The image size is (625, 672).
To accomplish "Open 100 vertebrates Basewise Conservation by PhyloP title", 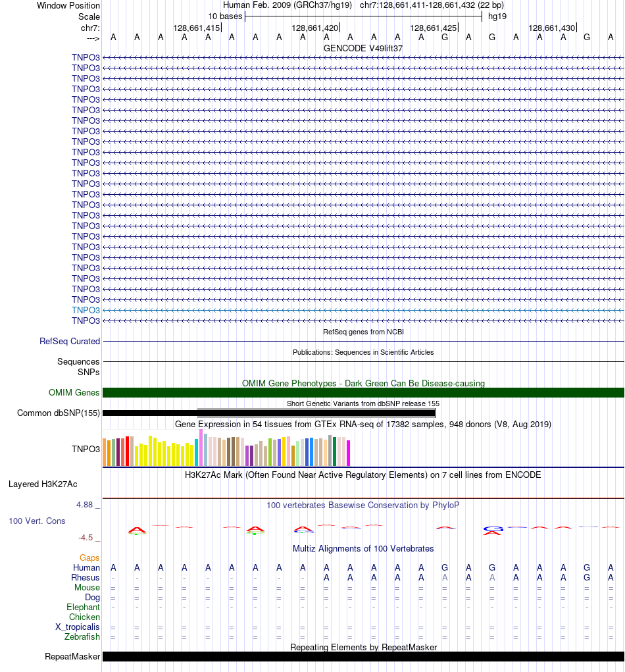I will (x=363, y=505).
